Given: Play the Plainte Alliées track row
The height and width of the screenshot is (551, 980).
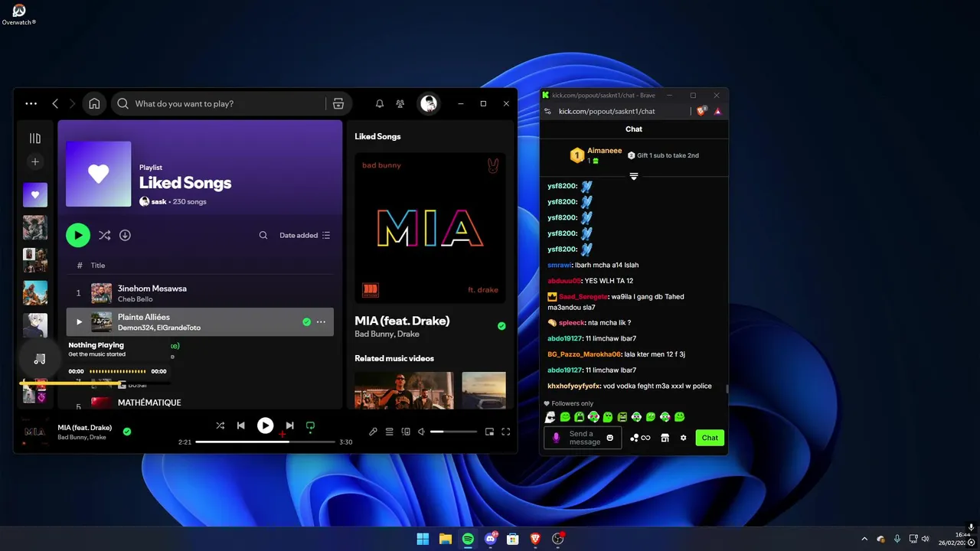Looking at the screenshot, I should tap(79, 322).
